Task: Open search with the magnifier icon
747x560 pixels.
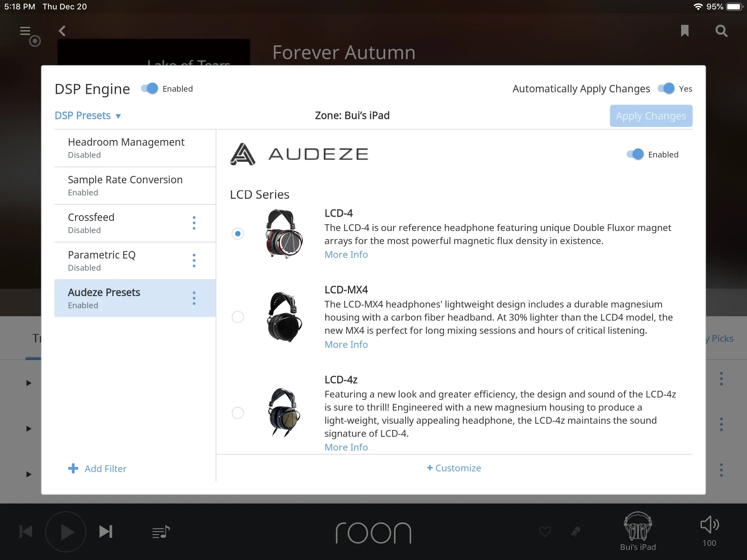Action: (721, 31)
